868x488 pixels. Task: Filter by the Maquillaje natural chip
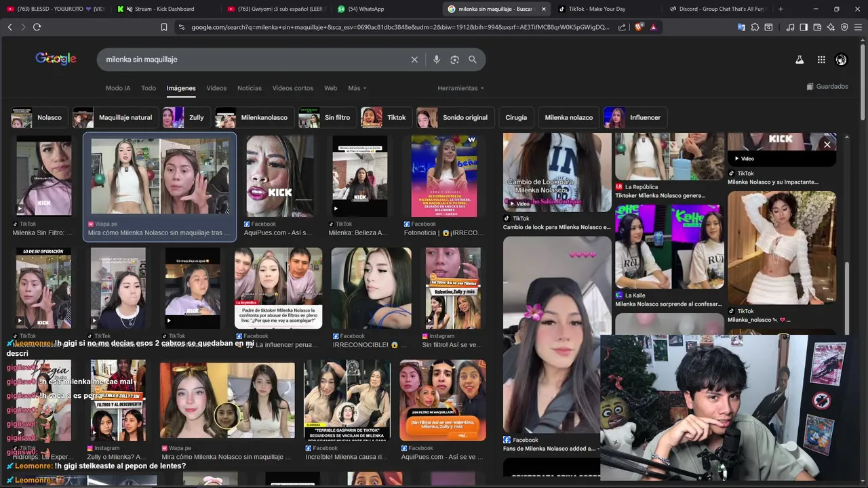[x=115, y=117]
